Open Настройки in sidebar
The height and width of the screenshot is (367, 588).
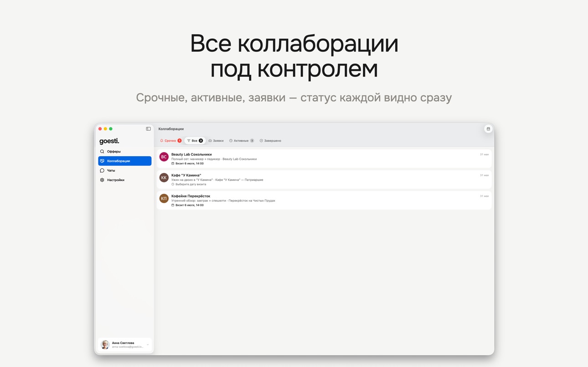pyautogui.click(x=125, y=180)
